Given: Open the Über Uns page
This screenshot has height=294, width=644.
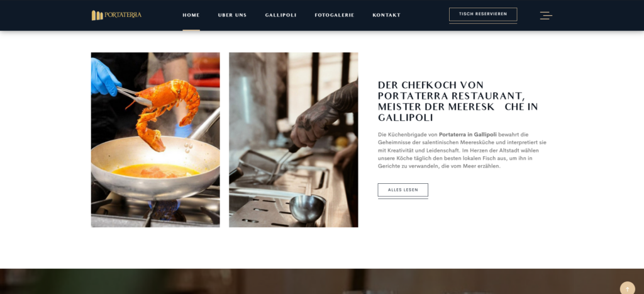Looking at the screenshot, I should click(x=232, y=15).
